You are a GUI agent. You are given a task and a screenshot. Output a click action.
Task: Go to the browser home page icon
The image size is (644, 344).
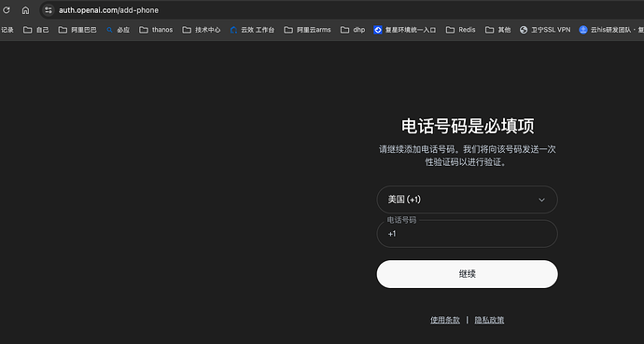coord(25,10)
